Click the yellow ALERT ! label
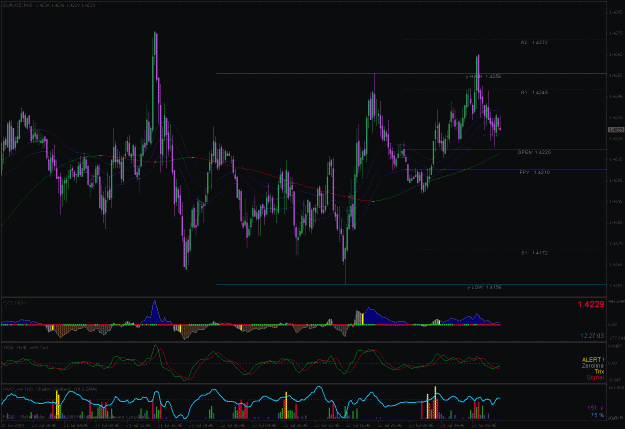Viewport: 625px width, 429px height. (593, 360)
